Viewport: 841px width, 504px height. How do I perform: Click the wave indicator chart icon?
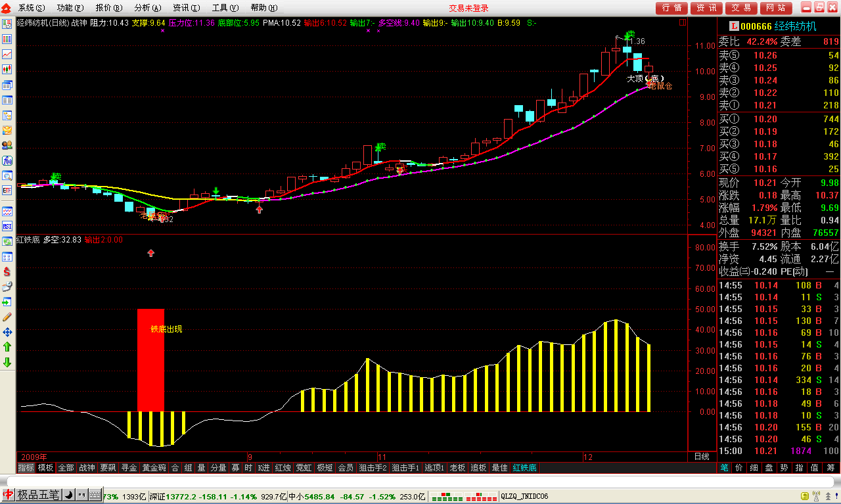[x=7, y=212]
